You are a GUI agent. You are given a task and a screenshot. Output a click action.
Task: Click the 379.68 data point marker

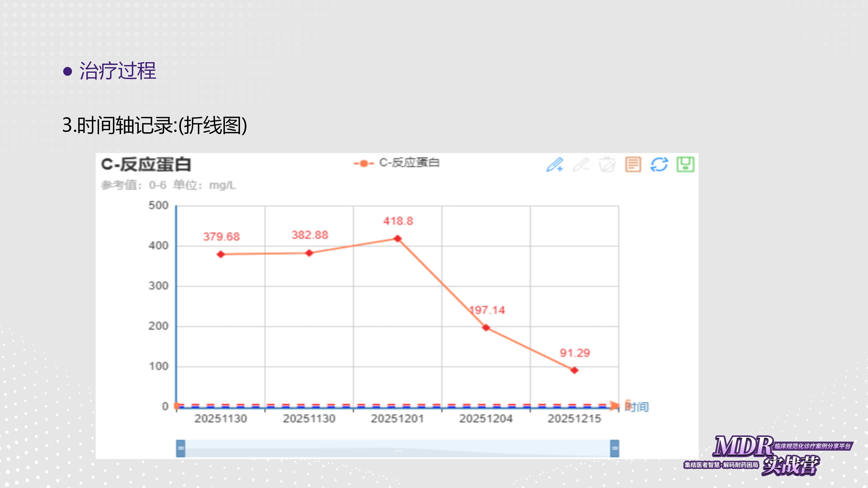point(221,254)
